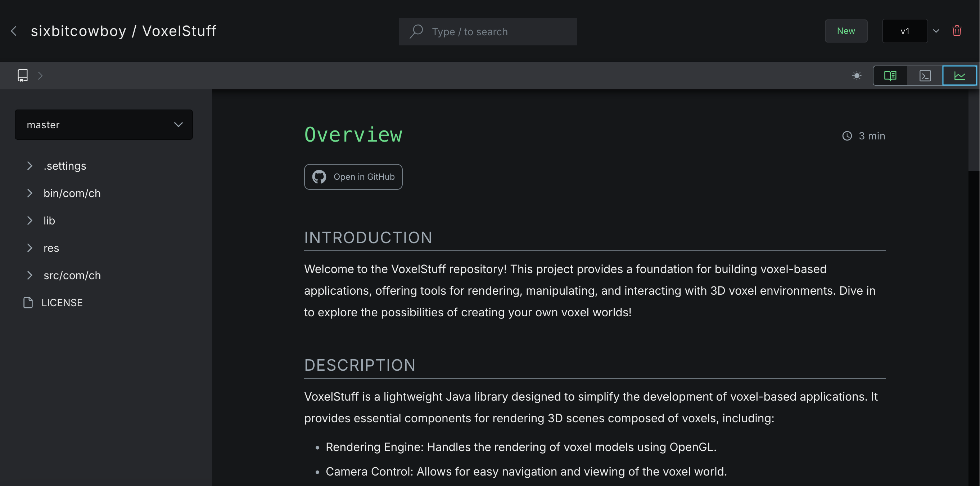The height and width of the screenshot is (486, 980).
Task: Switch to the terminal view
Action: [x=925, y=75]
